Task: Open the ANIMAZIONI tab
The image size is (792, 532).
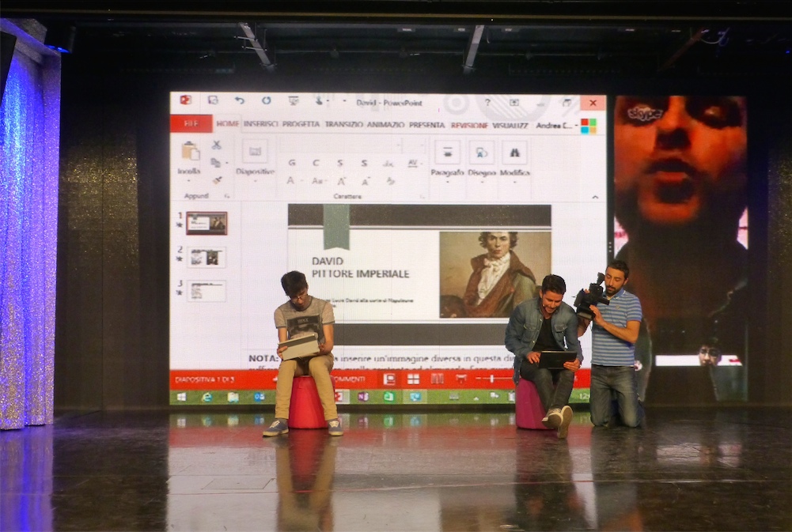Action: click(x=385, y=125)
